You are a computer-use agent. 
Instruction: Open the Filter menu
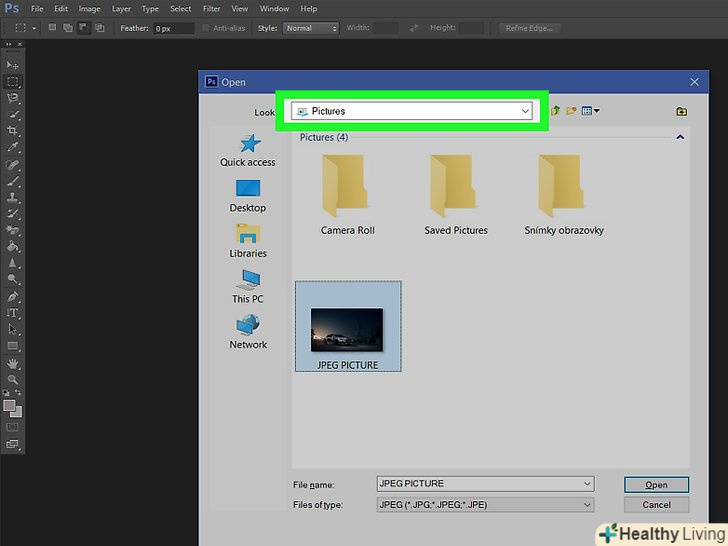(213, 8)
